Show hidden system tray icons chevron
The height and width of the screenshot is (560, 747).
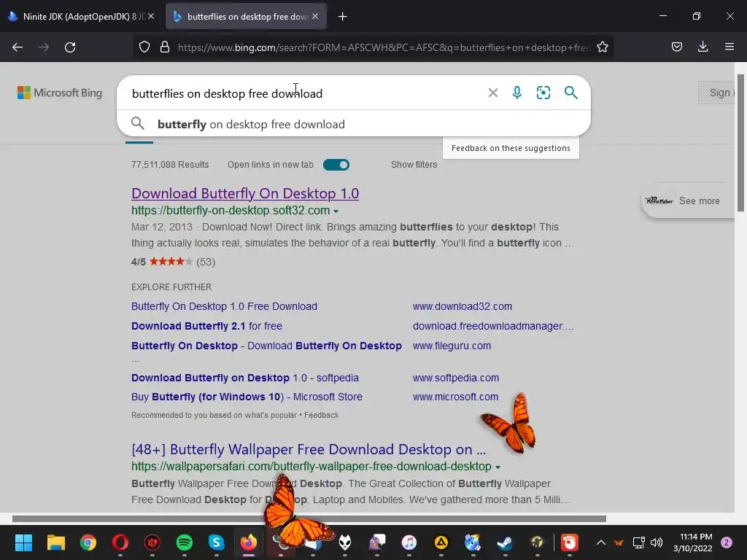601,542
